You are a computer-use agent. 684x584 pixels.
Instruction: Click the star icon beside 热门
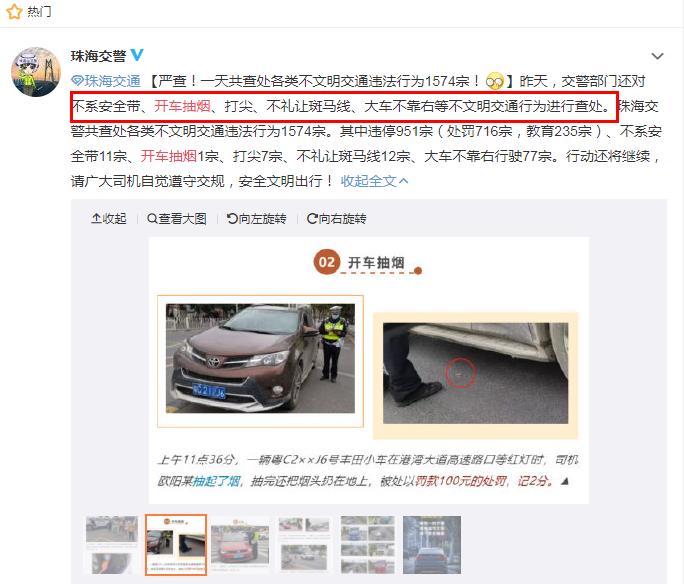click(x=14, y=11)
